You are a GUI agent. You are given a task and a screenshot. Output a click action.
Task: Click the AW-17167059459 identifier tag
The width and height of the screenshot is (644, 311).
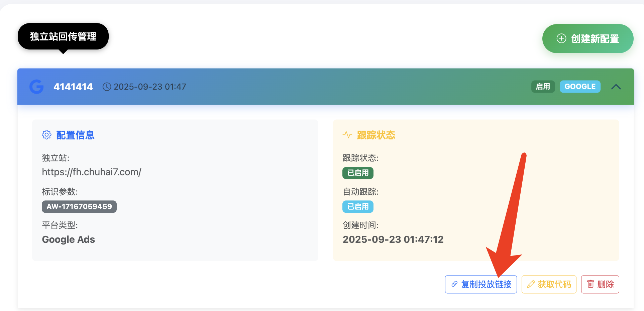pos(79,207)
